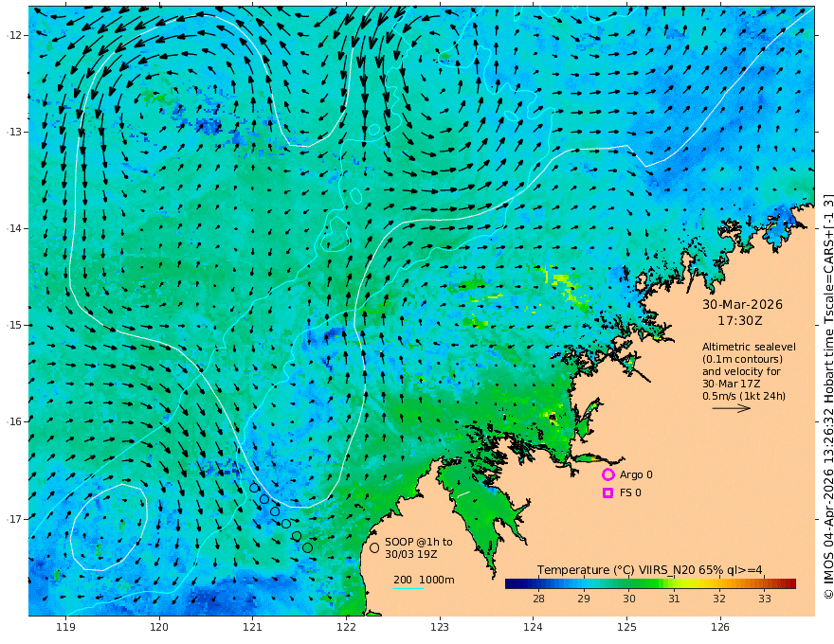Screen dimensions: 834x644
Task: Click the colorbar tick label '28'
Action: (x=538, y=599)
